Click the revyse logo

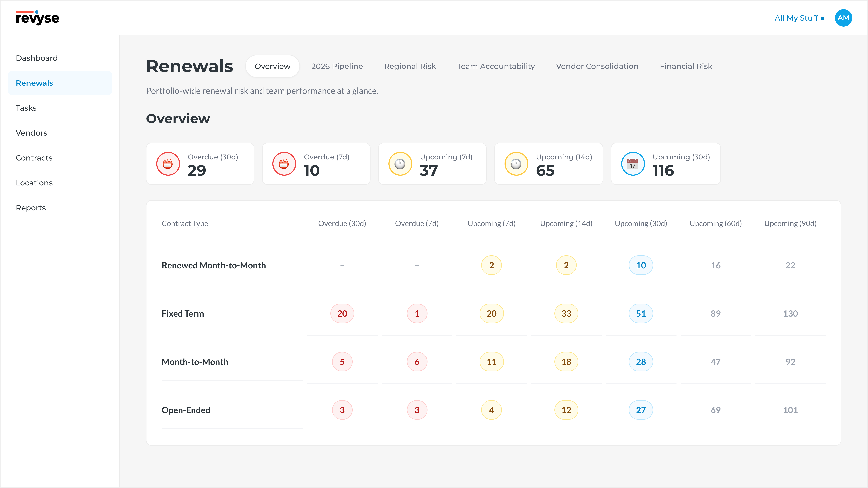37,18
